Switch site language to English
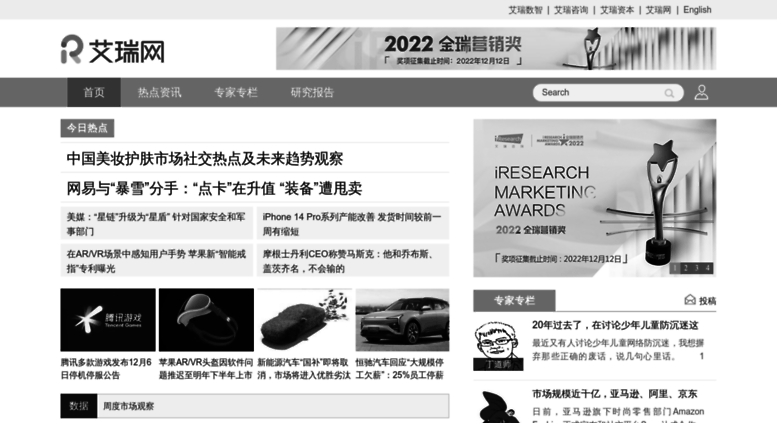Image resolution: width=777 pixels, height=423 pixels. (697, 10)
